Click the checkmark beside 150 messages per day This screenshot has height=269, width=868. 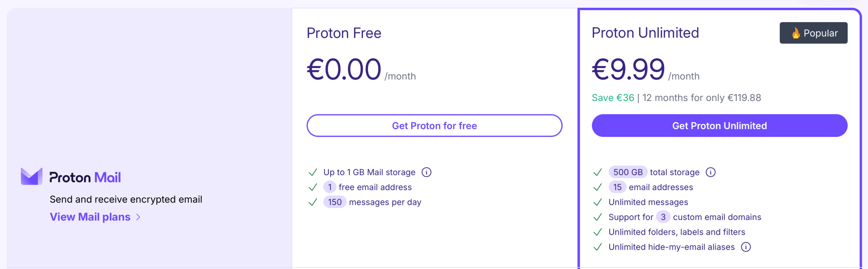pos(313,202)
